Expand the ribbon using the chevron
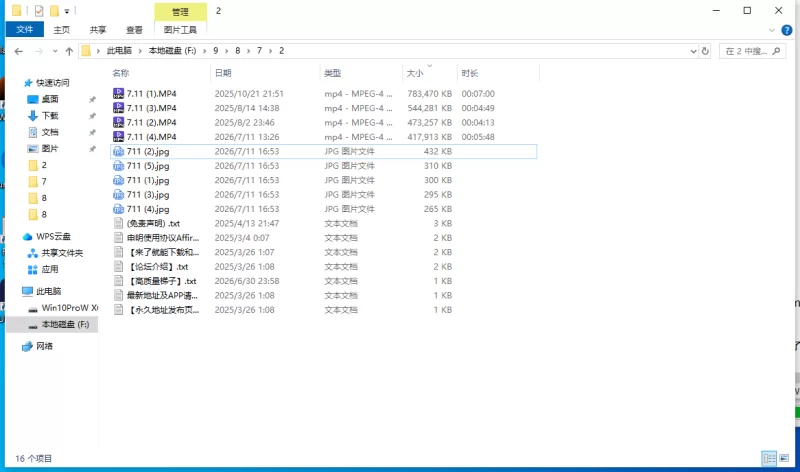 771,30
